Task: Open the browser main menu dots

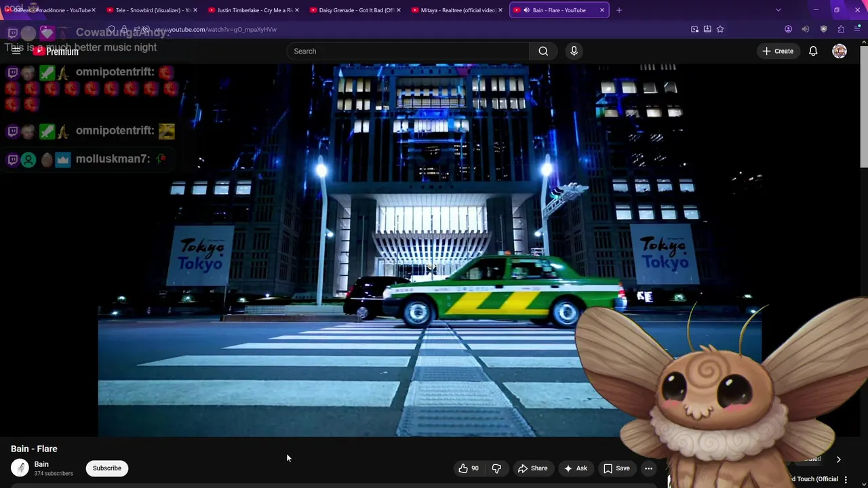Action: point(858,29)
